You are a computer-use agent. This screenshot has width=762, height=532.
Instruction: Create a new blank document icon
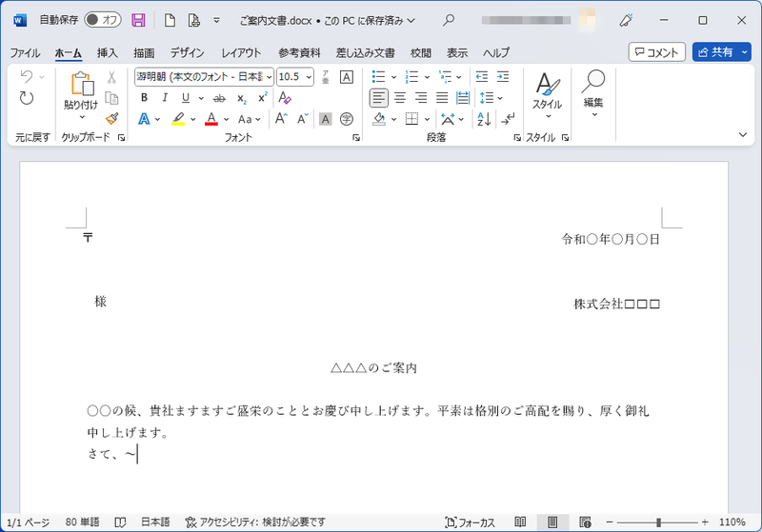point(170,20)
